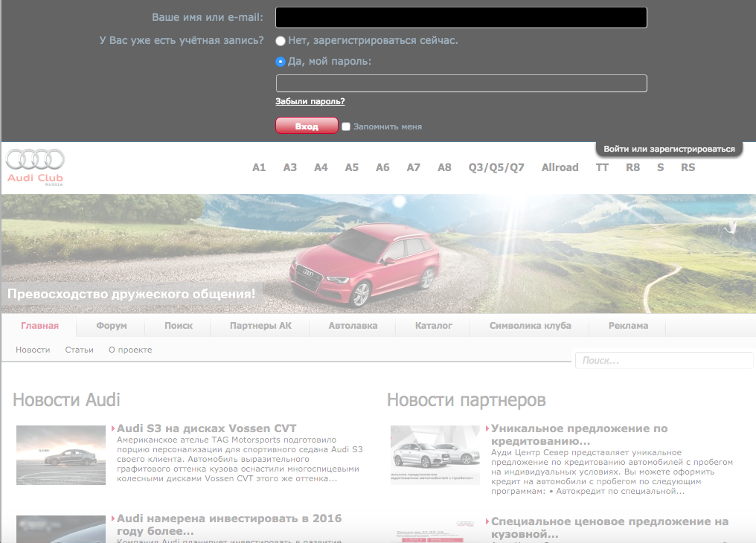
Task: Open the 'Символика клуба' tab
Action: [530, 326]
